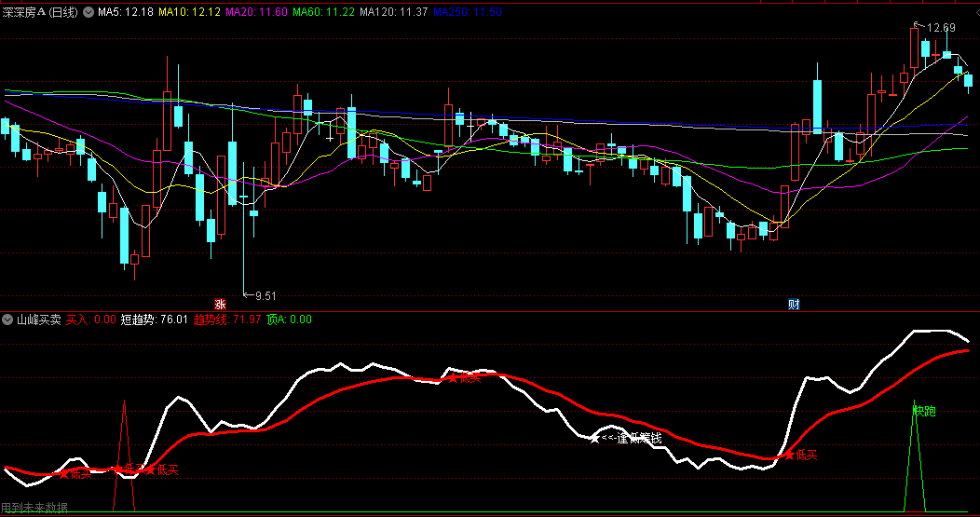Select MA60: 11.22 label

click(x=324, y=12)
